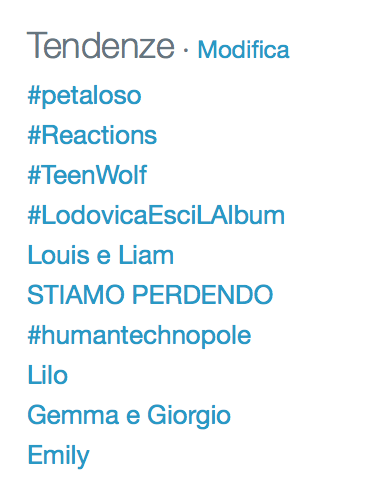
Task: Click the Louis e Liam trend
Action: (x=101, y=255)
